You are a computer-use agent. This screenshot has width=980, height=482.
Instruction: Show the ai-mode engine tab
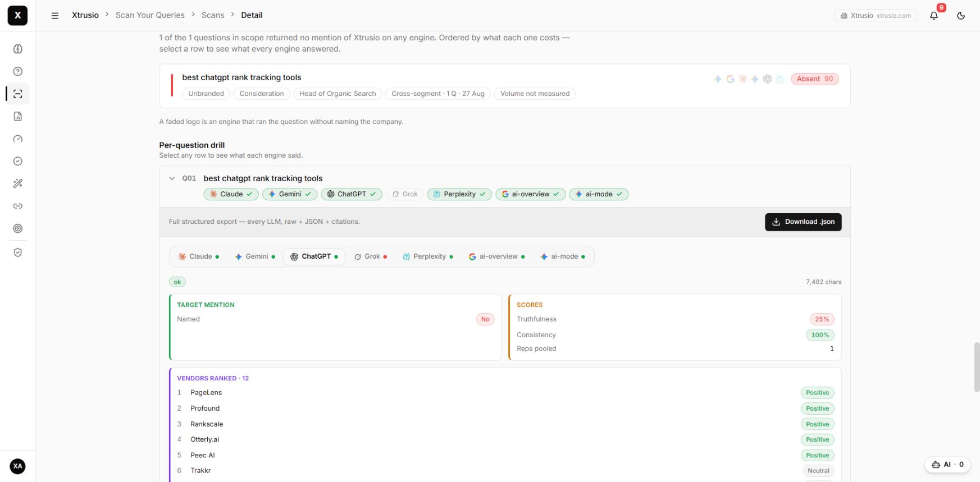click(563, 256)
